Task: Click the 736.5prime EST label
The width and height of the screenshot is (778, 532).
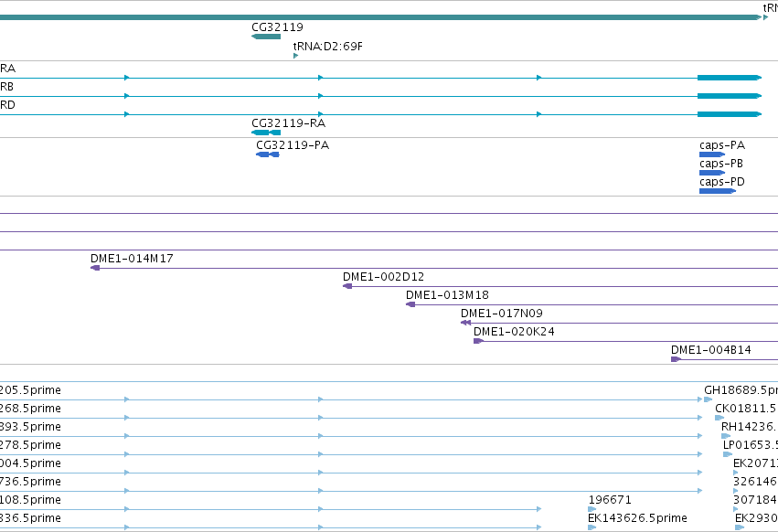Action: pos(30,482)
